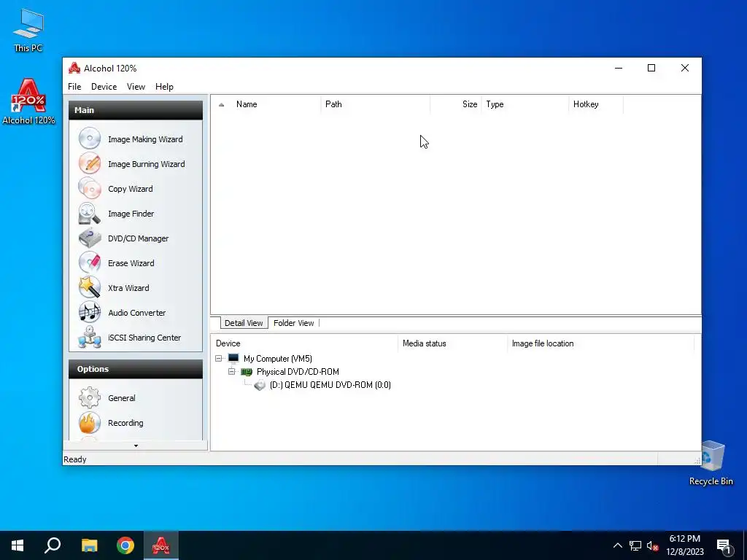747x560 pixels.
Task: Click the Image Finder label
Action: point(131,214)
